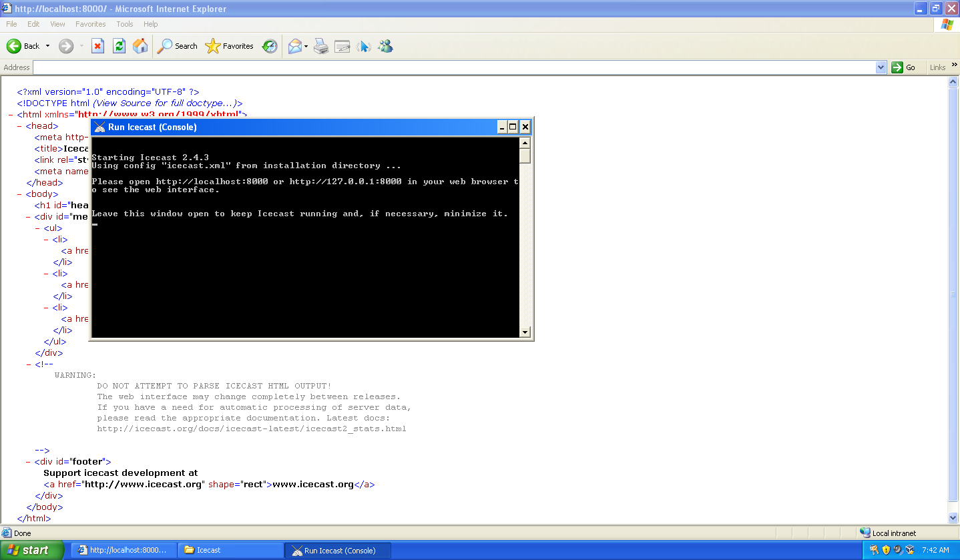Image resolution: width=960 pixels, height=560 pixels.
Task: Open the File menu
Action: pyautogui.click(x=11, y=24)
